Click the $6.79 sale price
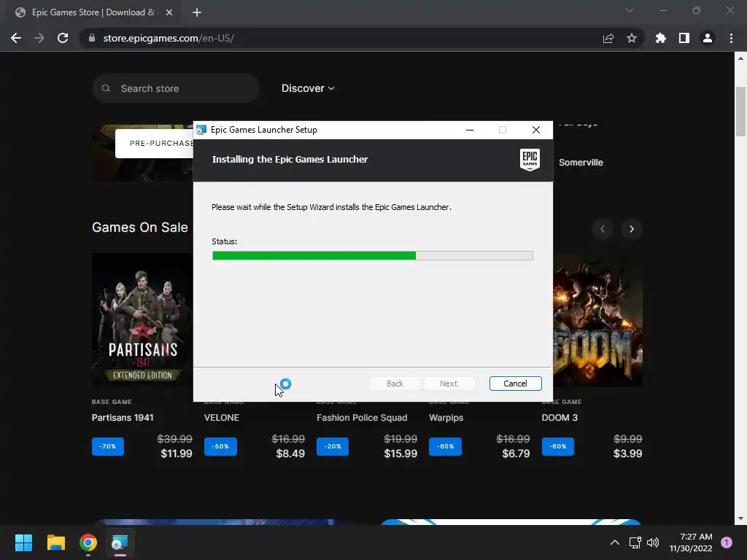 click(x=516, y=454)
